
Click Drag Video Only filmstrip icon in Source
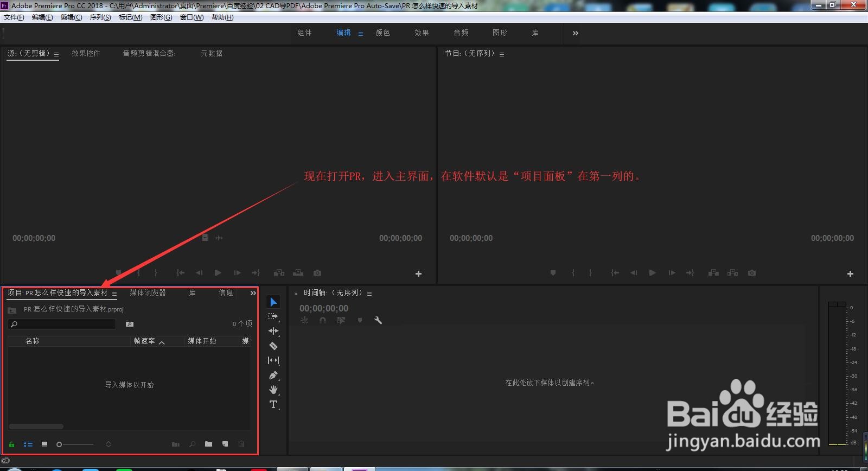[x=205, y=238]
